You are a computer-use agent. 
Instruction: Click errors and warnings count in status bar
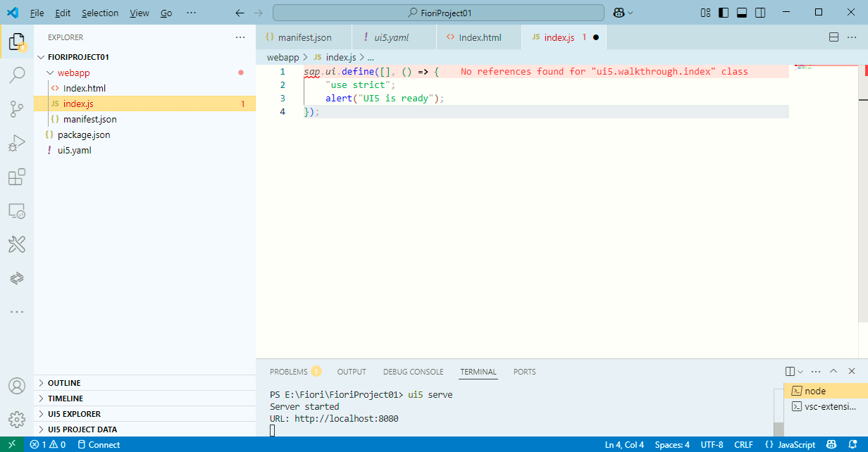tap(48, 444)
